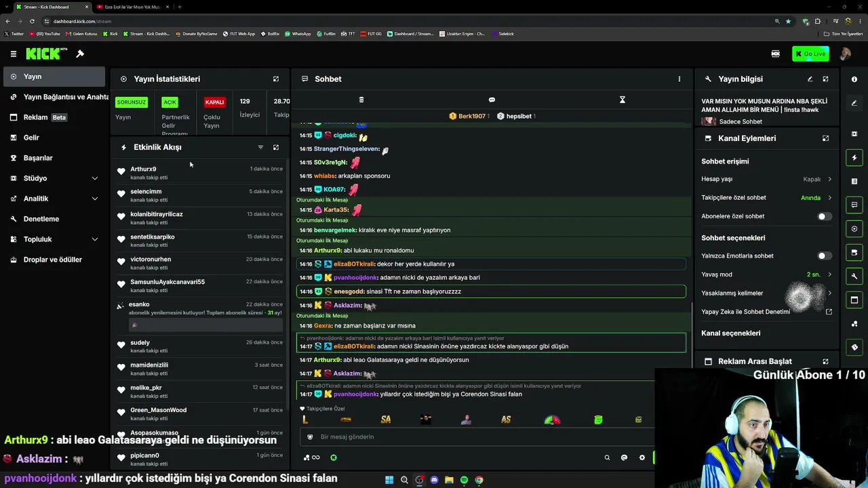Click the message input field
The image size is (868, 488).
point(477,437)
